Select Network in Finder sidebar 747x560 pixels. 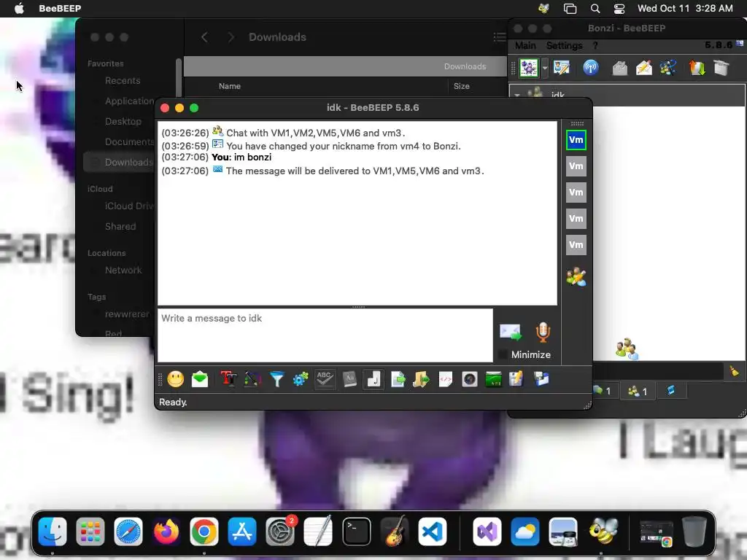[x=123, y=270]
